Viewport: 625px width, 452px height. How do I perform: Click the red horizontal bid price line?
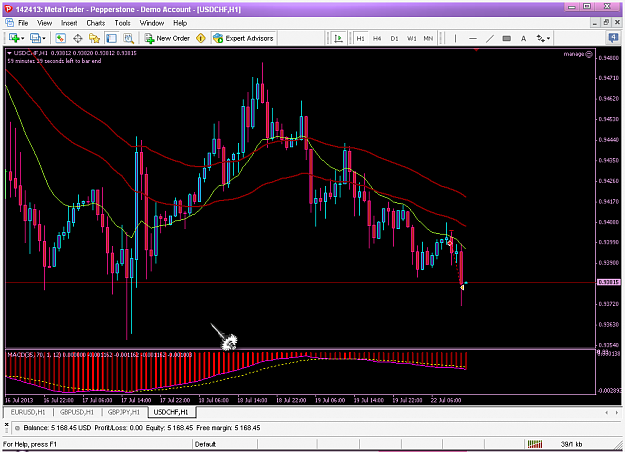(299, 283)
